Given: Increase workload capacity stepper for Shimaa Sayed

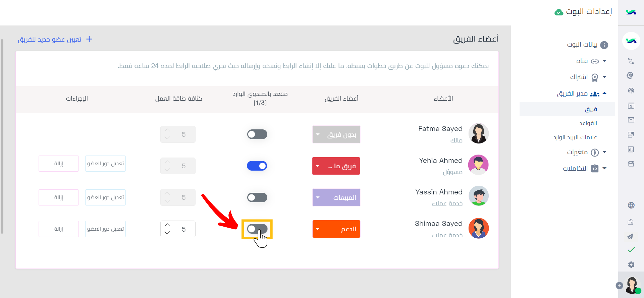Looking at the screenshot, I should tap(167, 225).
